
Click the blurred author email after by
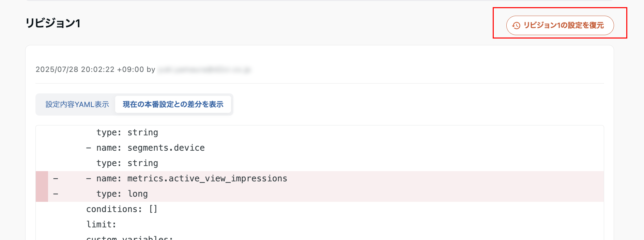tap(204, 70)
